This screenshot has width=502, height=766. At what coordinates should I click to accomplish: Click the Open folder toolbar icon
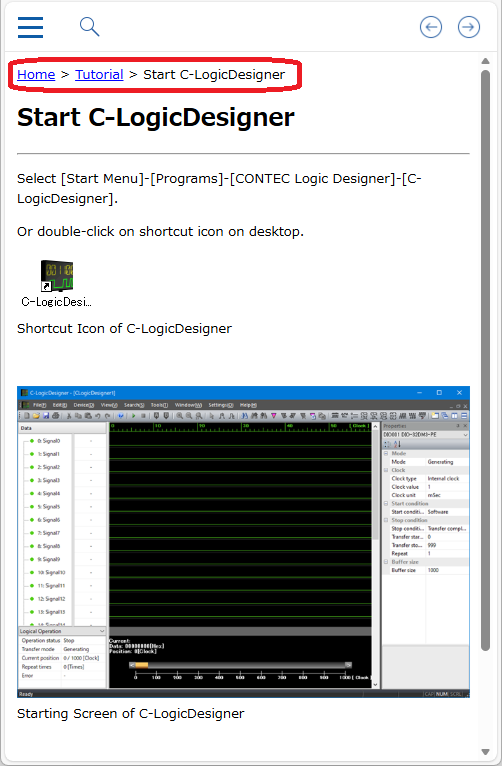click(36, 416)
